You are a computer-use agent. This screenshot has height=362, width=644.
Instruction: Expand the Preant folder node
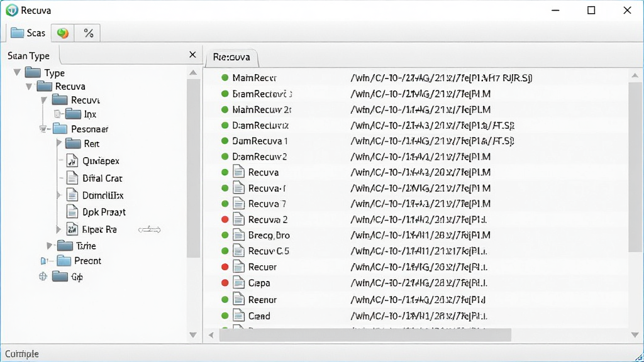point(43,261)
